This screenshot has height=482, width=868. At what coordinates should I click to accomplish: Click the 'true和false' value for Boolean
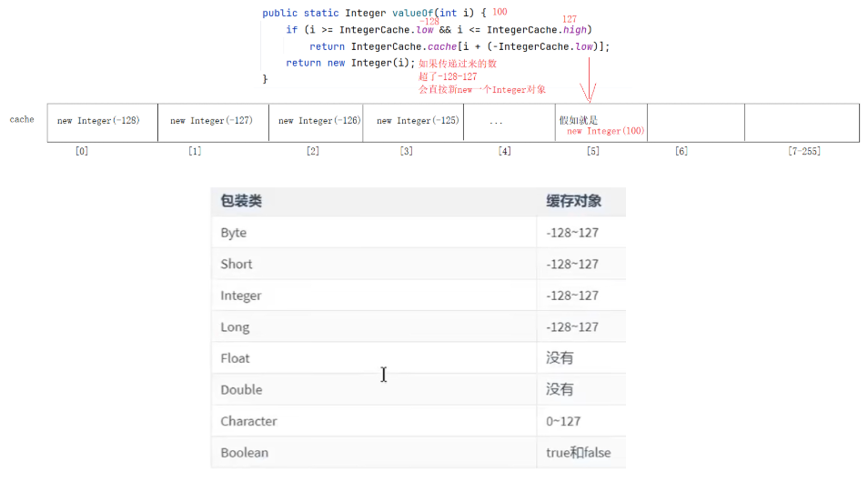click(581, 452)
